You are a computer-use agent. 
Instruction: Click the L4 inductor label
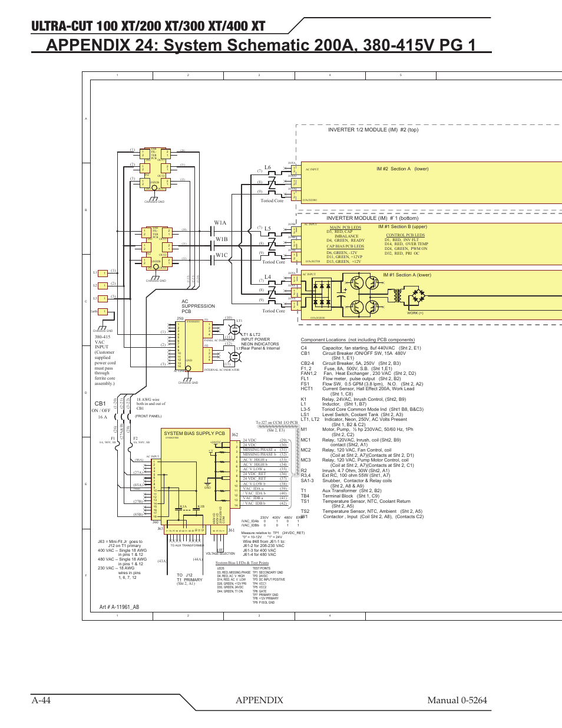pyautogui.click(x=267, y=277)
